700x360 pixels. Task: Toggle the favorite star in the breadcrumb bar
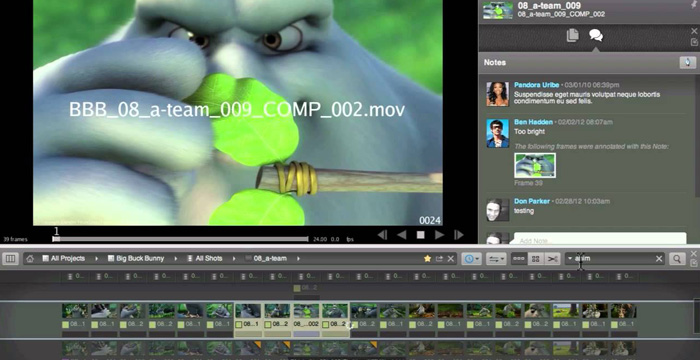point(427,259)
